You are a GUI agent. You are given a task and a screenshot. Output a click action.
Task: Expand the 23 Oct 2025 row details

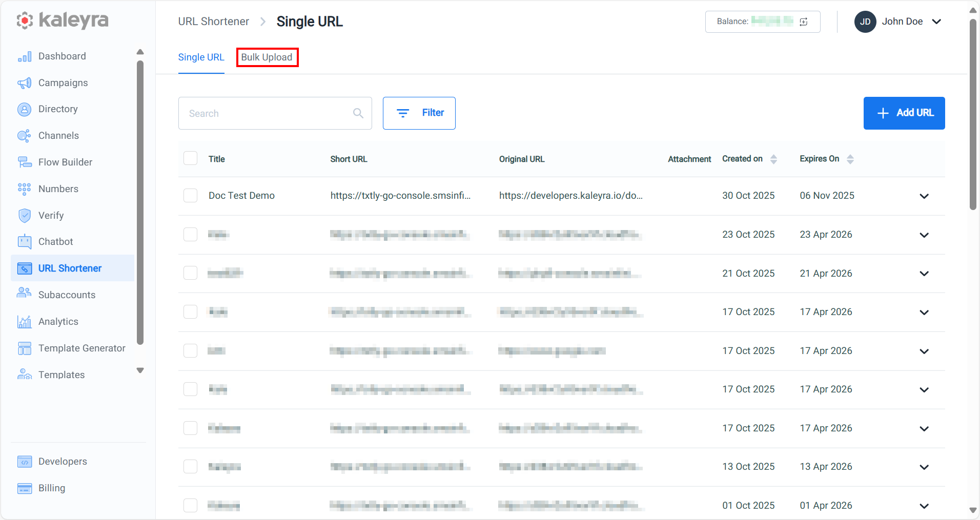point(924,235)
